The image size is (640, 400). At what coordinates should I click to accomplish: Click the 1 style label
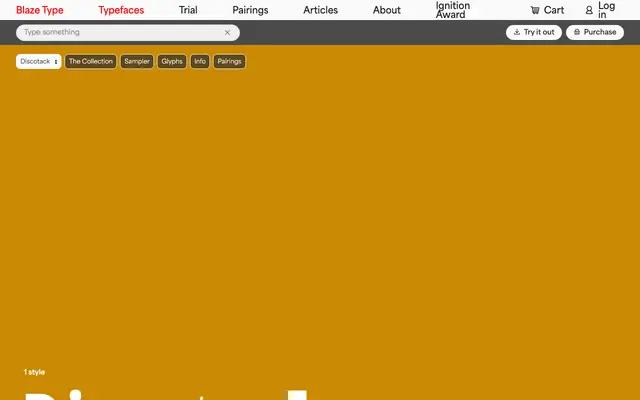tap(34, 372)
